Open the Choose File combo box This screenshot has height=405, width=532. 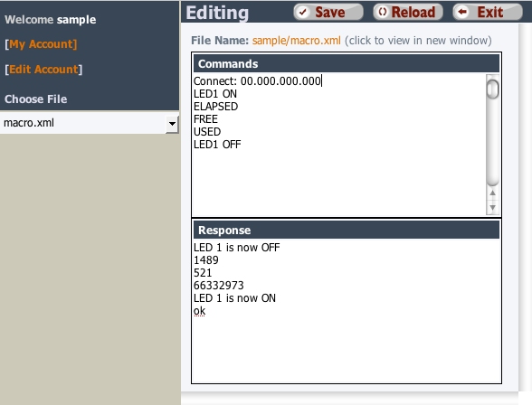click(x=90, y=123)
